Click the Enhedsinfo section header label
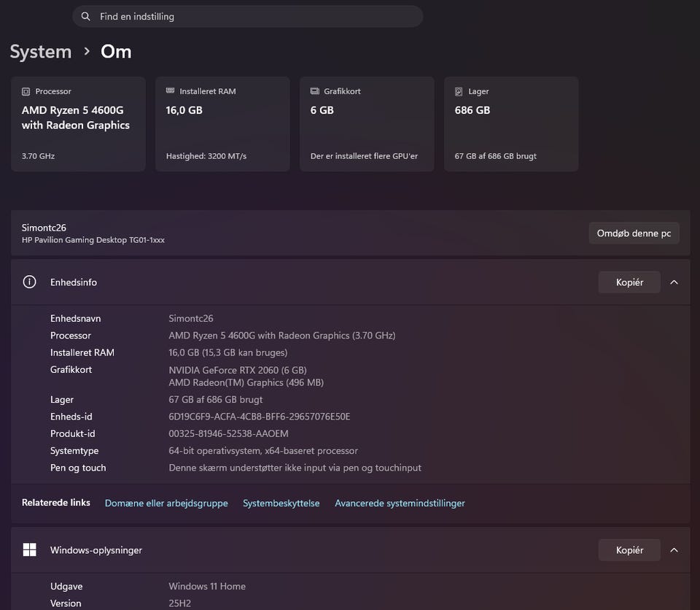700x610 pixels. [74, 282]
